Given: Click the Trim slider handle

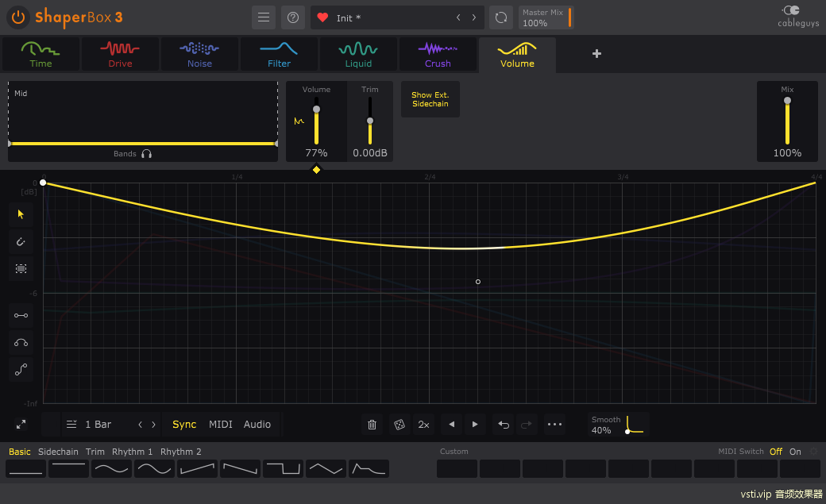Looking at the screenshot, I should [370, 121].
